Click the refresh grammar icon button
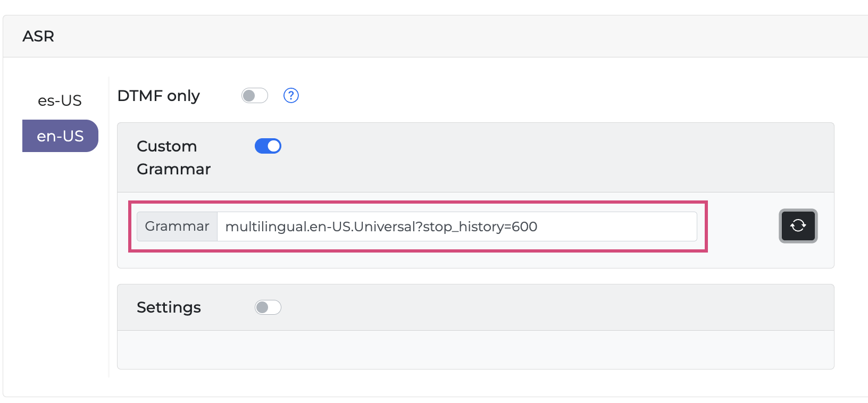868x403 pixels. pos(798,226)
